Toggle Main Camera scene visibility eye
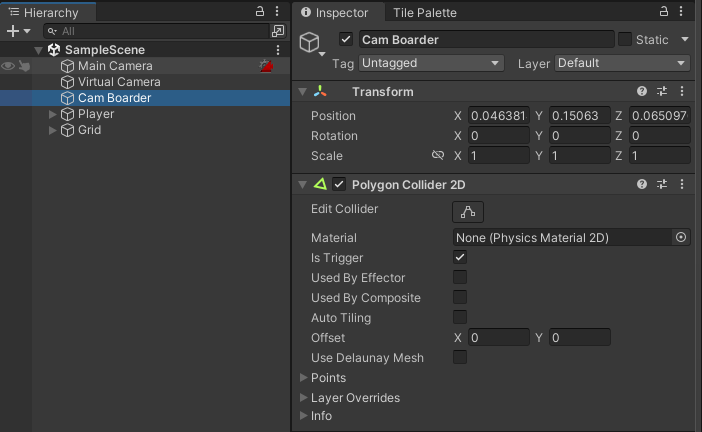The width and height of the screenshot is (702, 432). click(x=8, y=66)
